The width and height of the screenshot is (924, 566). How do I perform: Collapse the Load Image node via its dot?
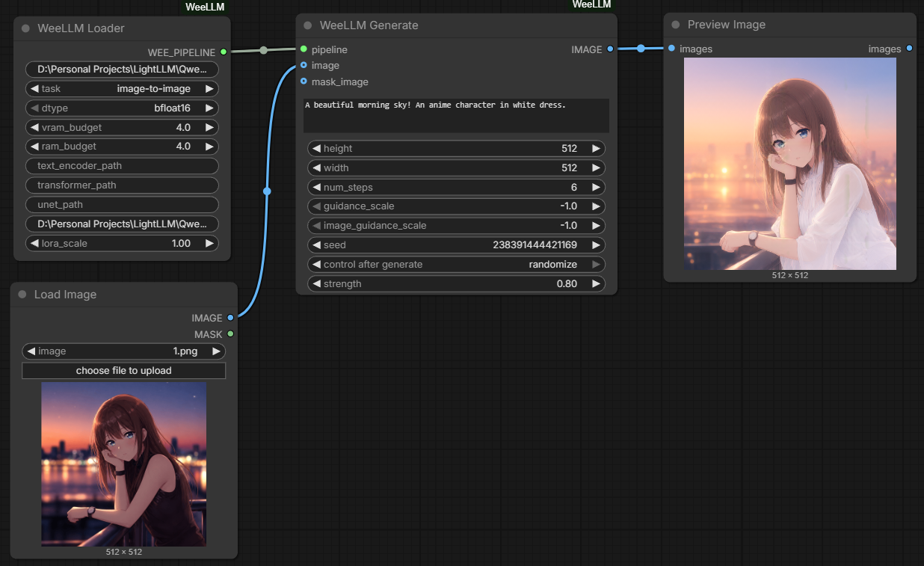pyautogui.click(x=22, y=295)
